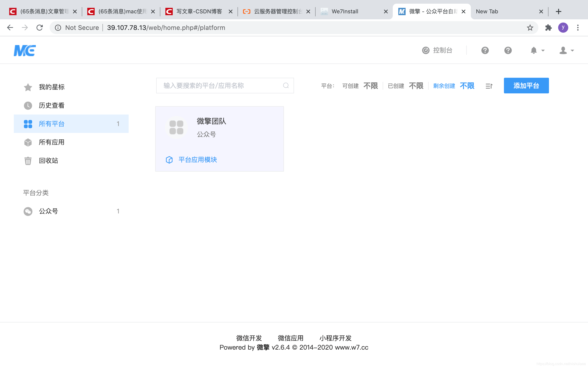This screenshot has width=588, height=368.
Task: Open the 控制台 console link
Action: [x=437, y=50]
